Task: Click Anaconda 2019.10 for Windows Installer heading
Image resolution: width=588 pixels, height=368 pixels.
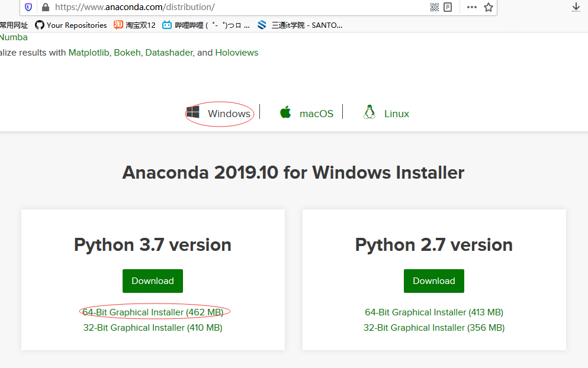Action: [293, 172]
